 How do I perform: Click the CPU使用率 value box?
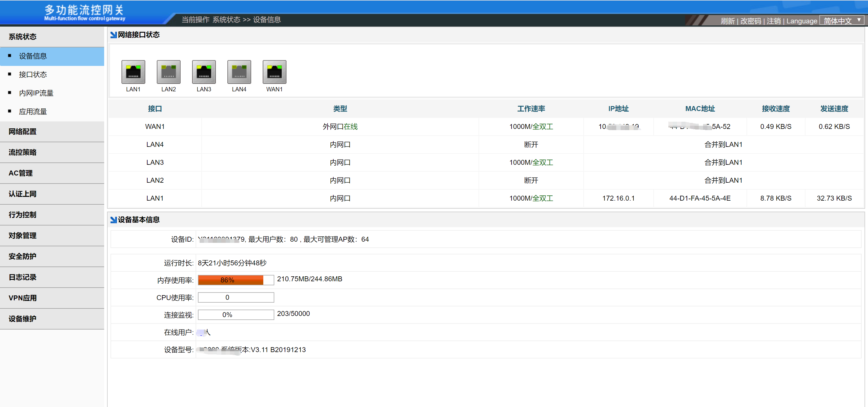coord(236,298)
